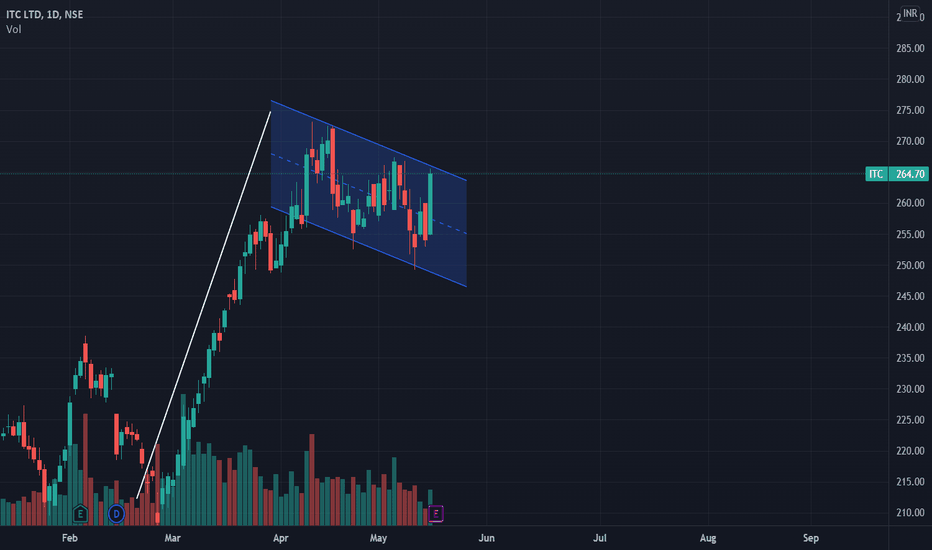
Task: Click the 215.00 price axis label
Action: point(910,482)
